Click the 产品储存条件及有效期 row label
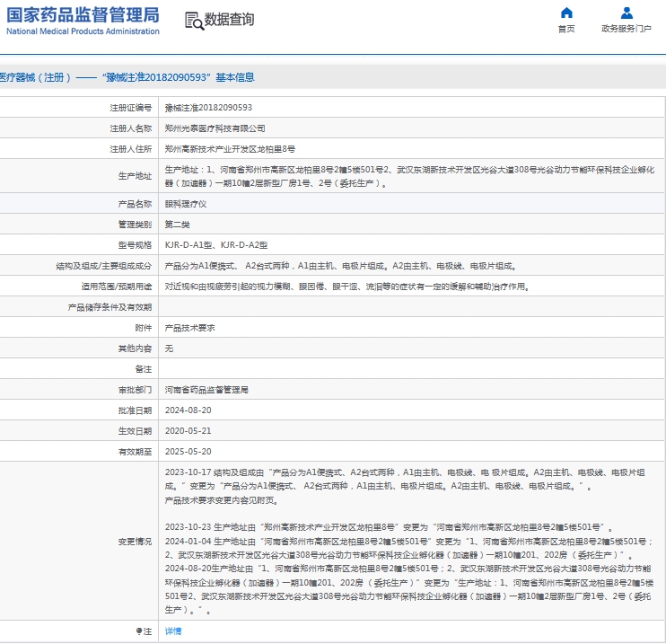The height and width of the screenshot is (644, 666). (110, 307)
